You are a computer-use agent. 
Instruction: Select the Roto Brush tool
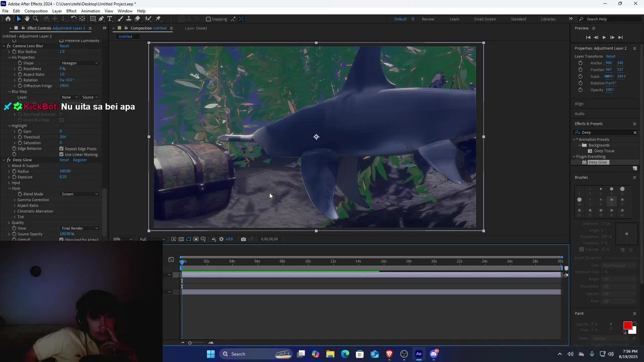pos(148,19)
